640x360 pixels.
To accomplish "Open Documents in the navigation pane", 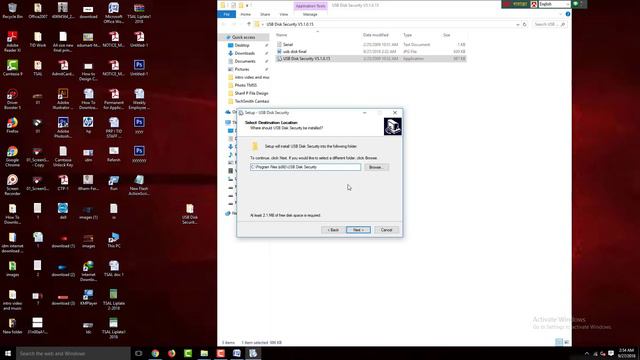I will [245, 61].
